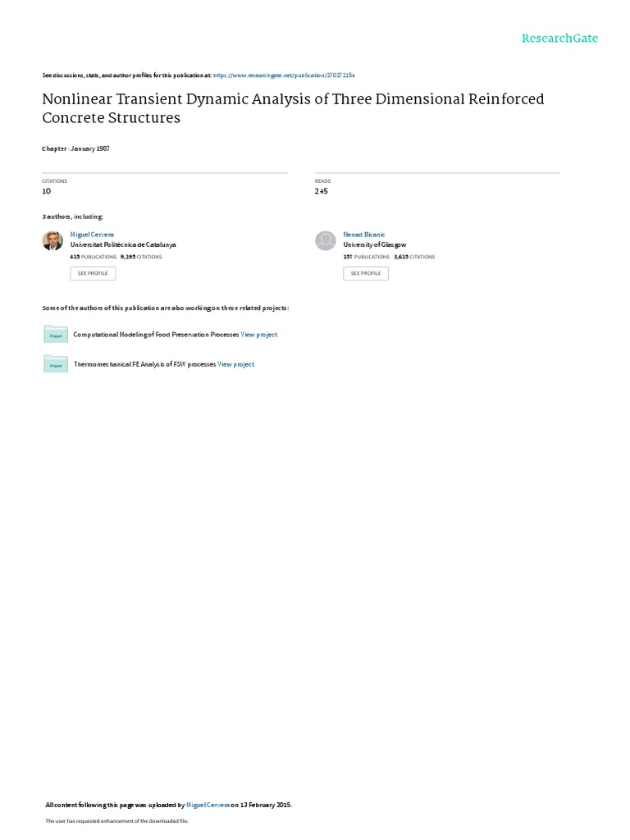Viewport: 630px width, 840px height.
Task: Click Universitat Politècnica de Catalunya affiliation
Action: (x=123, y=244)
